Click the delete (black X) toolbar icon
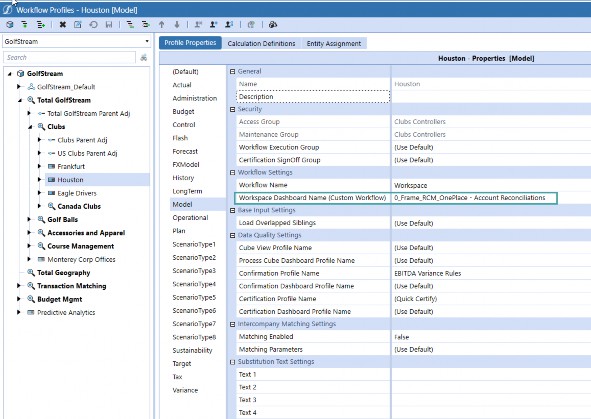The height and width of the screenshot is (419, 591). (x=63, y=24)
